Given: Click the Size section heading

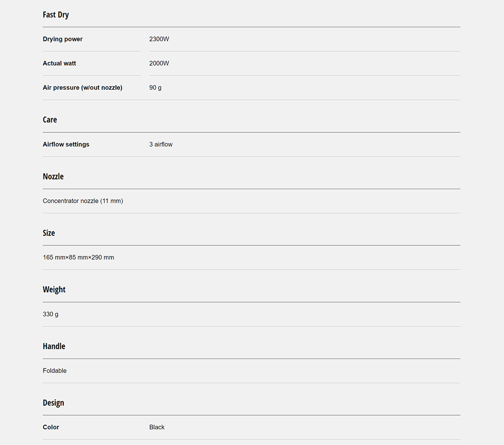Looking at the screenshot, I should tap(49, 233).
